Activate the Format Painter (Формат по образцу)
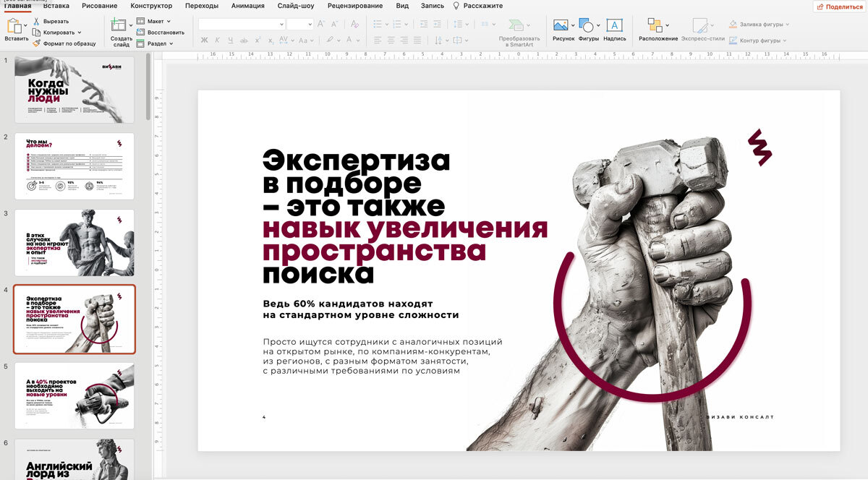 [37, 43]
